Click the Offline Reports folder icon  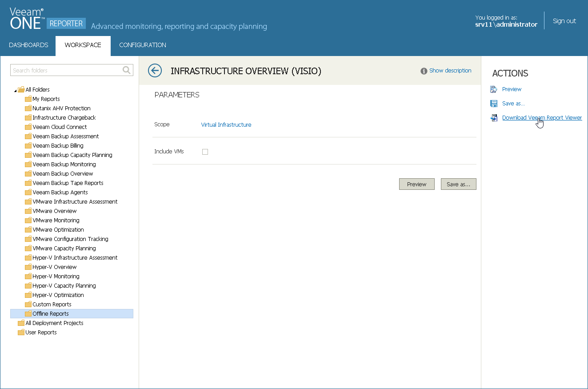point(28,313)
